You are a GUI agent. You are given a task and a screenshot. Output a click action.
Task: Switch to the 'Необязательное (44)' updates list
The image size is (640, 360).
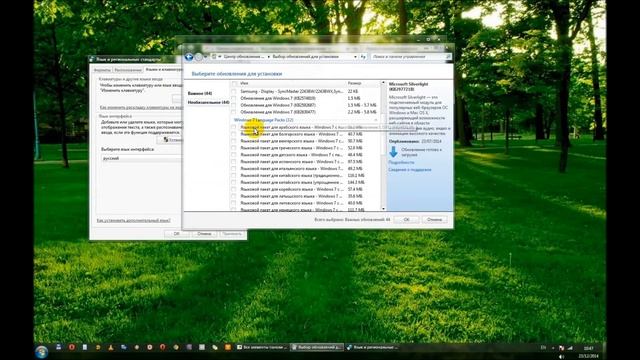pos(208,102)
